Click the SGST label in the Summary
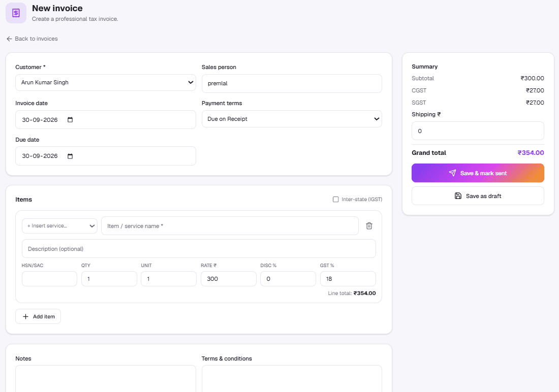 419,103
